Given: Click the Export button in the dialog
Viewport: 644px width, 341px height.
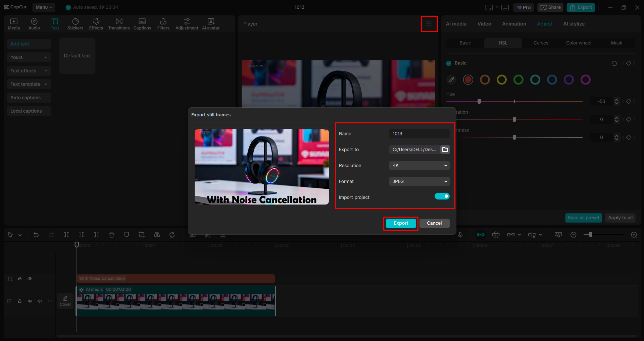Looking at the screenshot, I should point(400,223).
